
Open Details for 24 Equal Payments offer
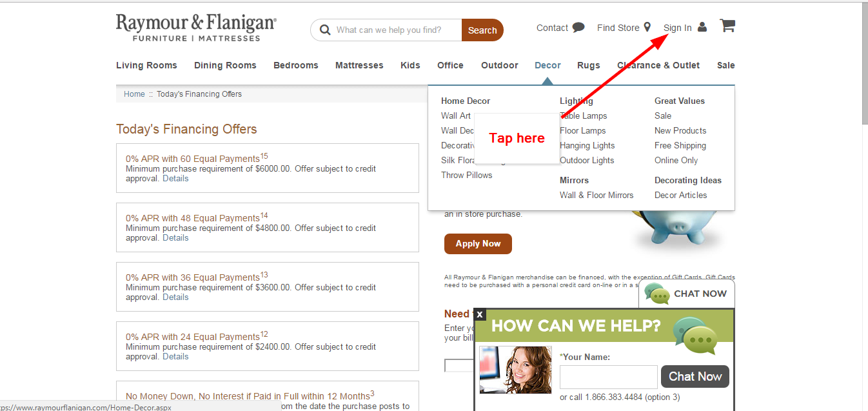point(175,357)
